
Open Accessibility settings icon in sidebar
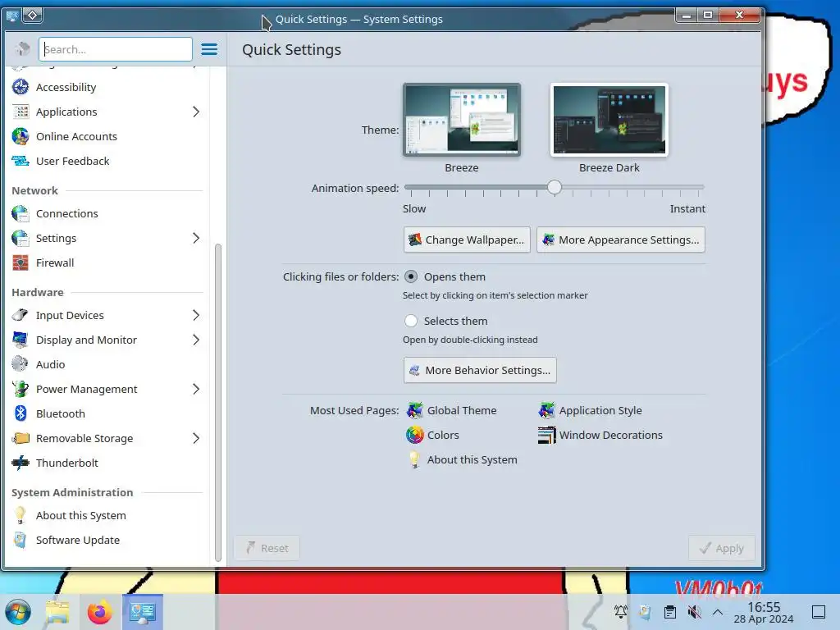(21, 87)
